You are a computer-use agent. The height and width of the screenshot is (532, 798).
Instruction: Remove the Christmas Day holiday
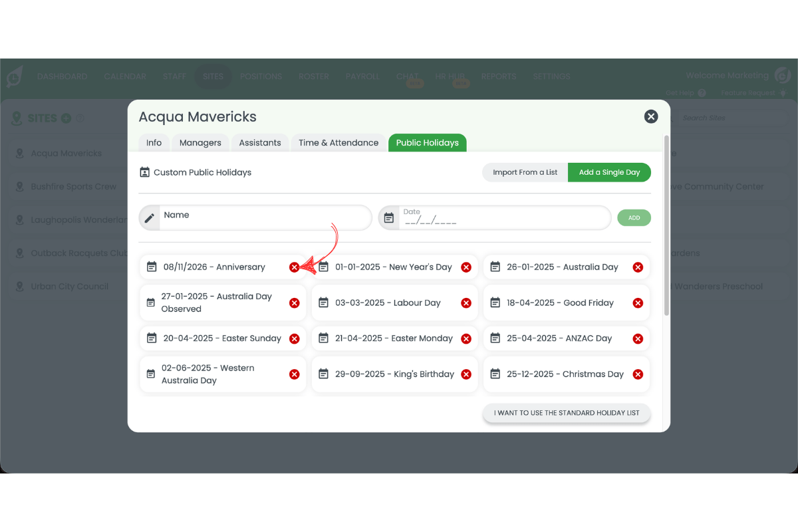pos(638,374)
